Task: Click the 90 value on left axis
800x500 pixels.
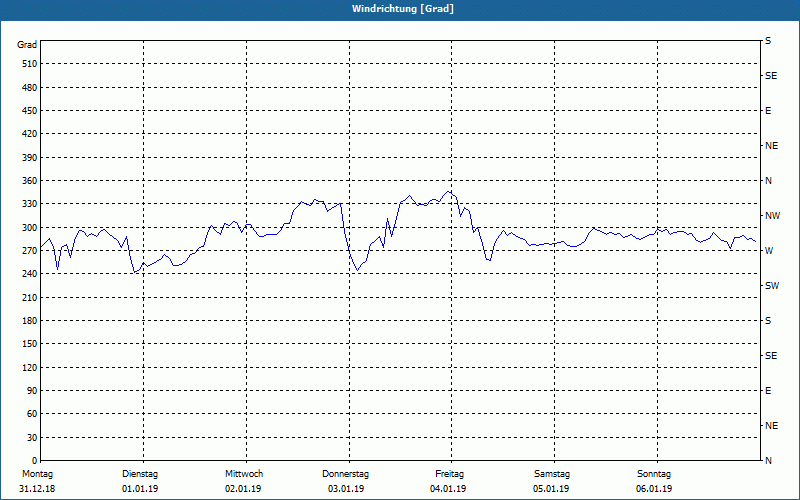Action: [32, 391]
